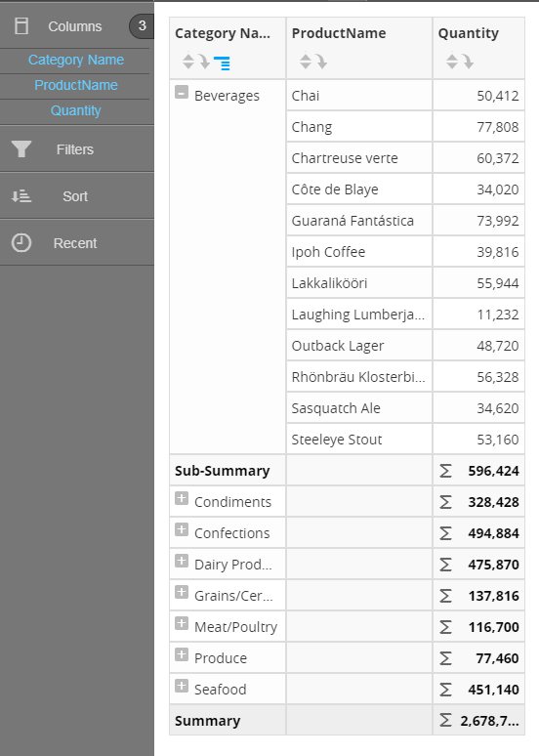Expand the Confections row
This screenshot has width=539, height=756.
point(182,529)
